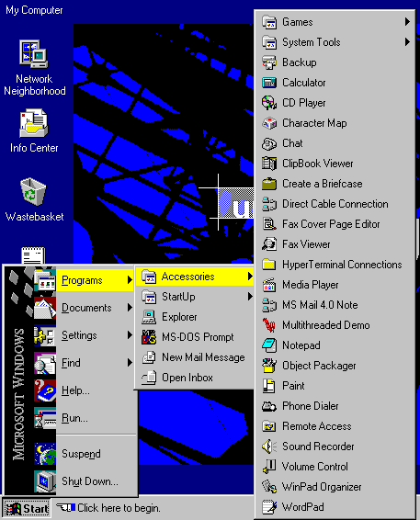Open the Info Center desktop icon
420x520 pixels.
[x=33, y=123]
